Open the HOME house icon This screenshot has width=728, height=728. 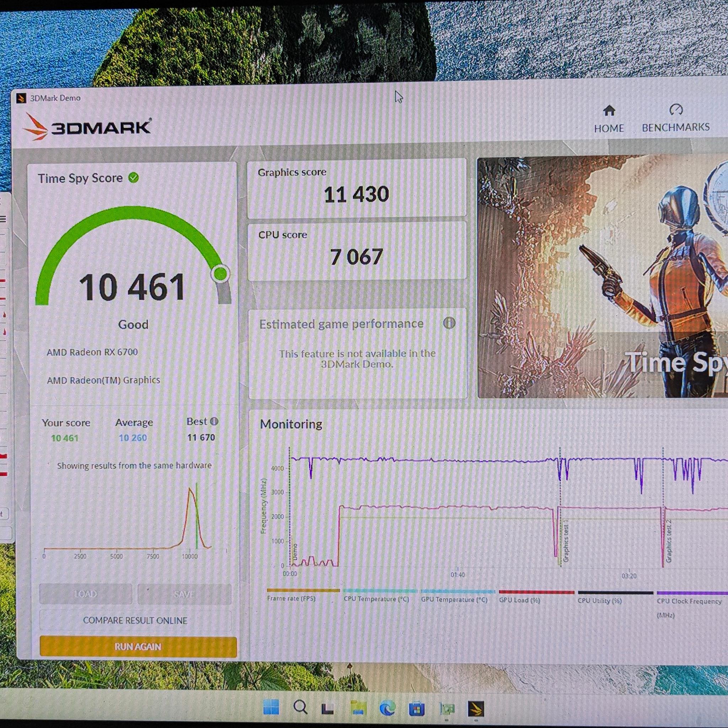609,111
